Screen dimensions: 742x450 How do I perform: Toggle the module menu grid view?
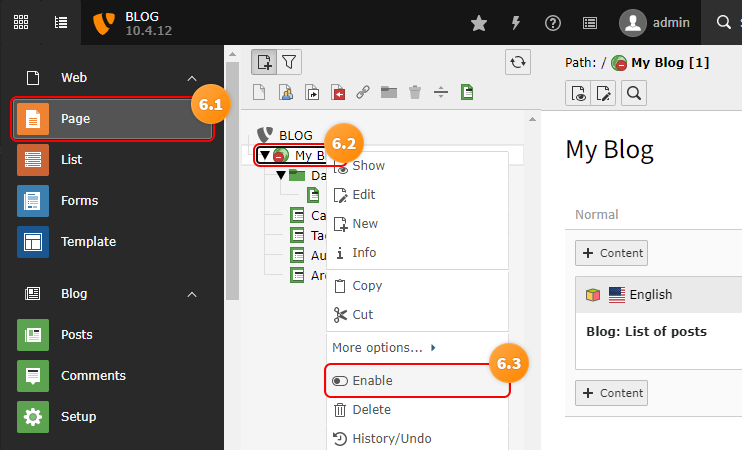pyautogui.click(x=20, y=23)
